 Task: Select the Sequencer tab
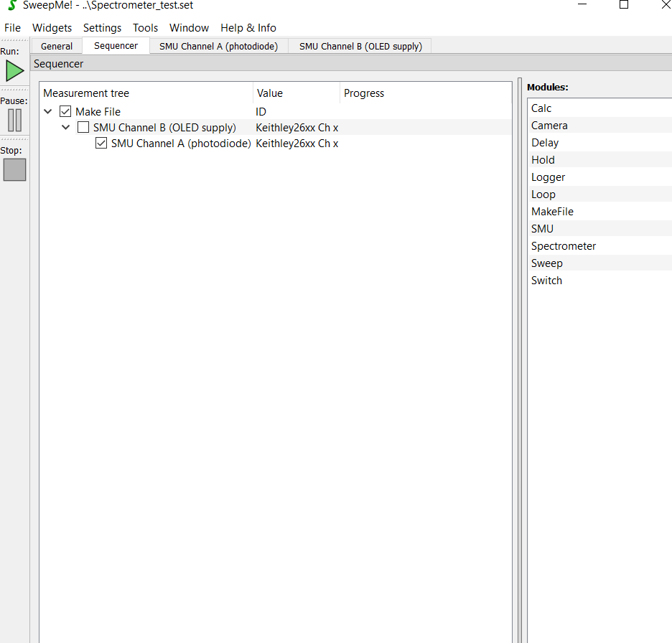(116, 46)
